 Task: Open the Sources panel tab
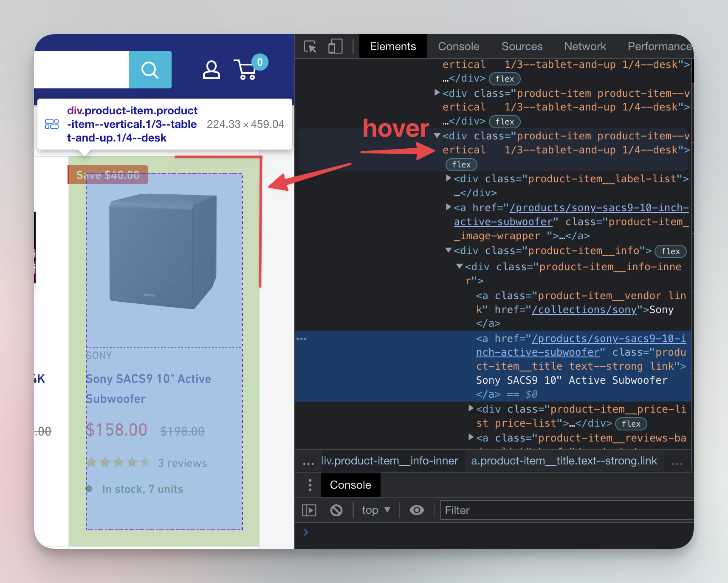click(x=522, y=46)
